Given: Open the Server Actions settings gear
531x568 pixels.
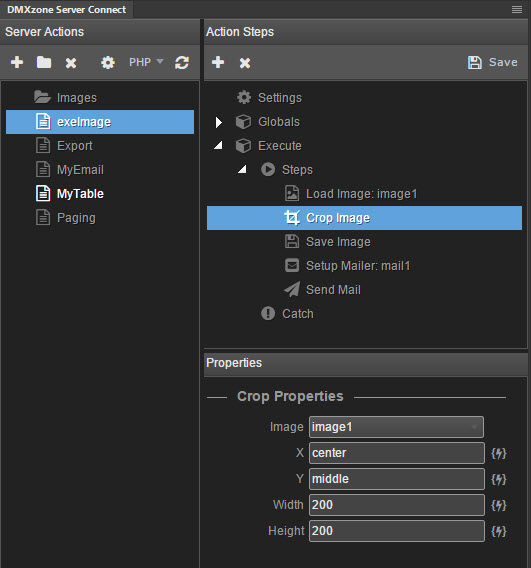Looking at the screenshot, I should click(108, 63).
